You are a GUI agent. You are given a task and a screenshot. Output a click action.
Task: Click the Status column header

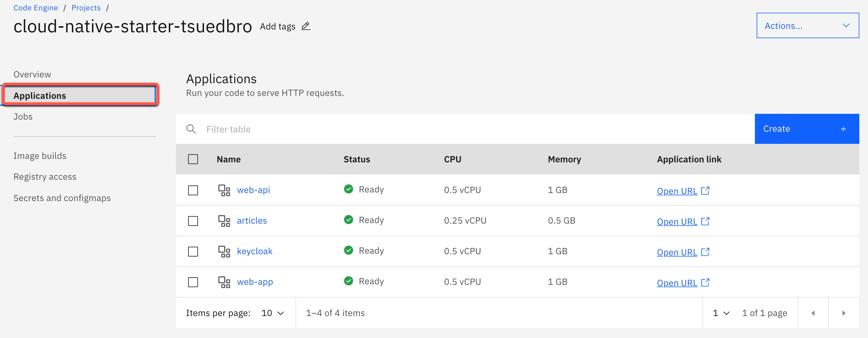click(357, 159)
